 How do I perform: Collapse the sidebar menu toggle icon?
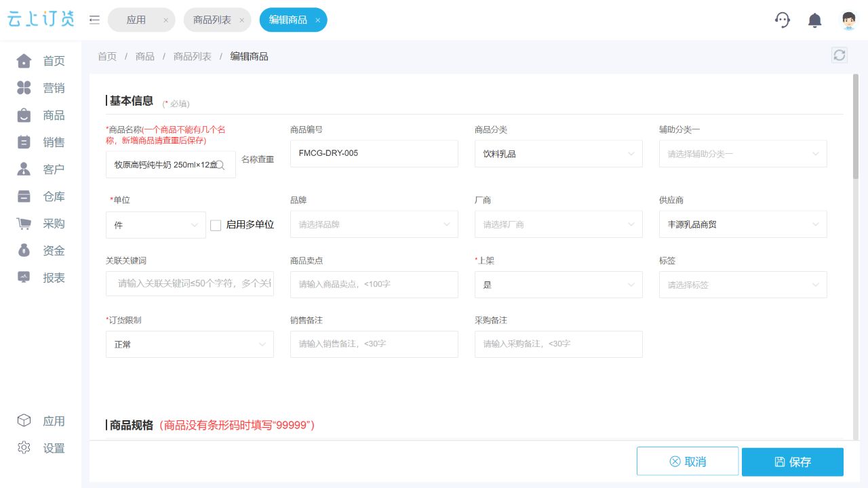(x=94, y=20)
